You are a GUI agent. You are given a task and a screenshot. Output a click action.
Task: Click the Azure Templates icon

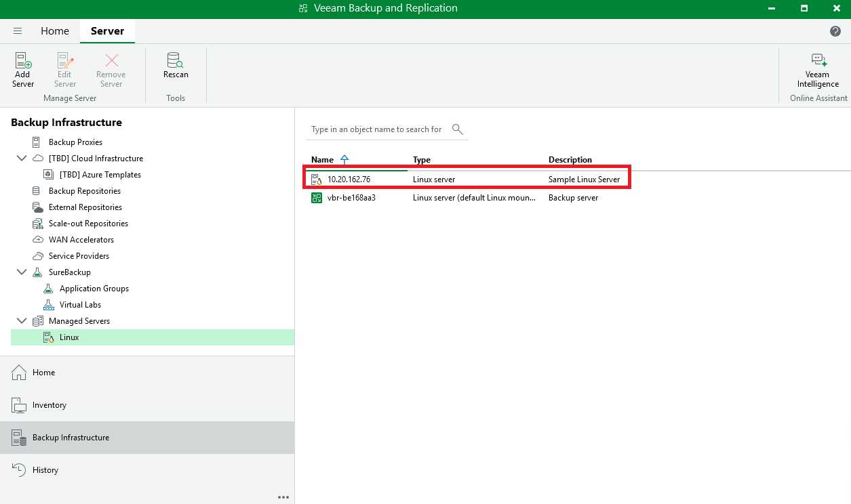point(48,175)
